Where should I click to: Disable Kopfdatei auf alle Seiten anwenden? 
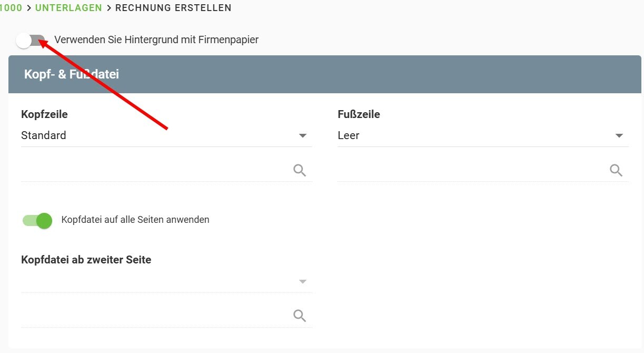[x=36, y=220]
